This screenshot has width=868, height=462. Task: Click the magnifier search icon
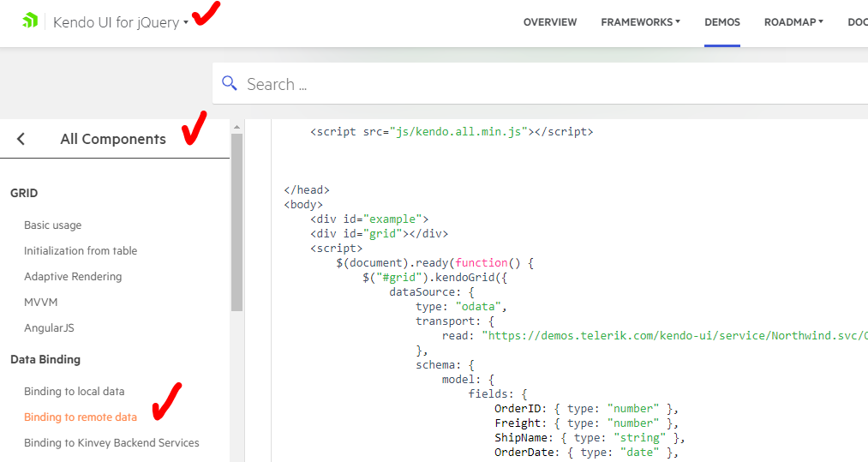click(x=229, y=84)
